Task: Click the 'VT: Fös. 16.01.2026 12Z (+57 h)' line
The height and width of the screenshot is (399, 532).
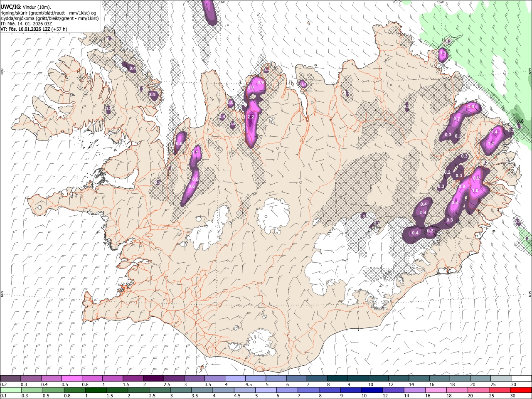Action: (34, 29)
